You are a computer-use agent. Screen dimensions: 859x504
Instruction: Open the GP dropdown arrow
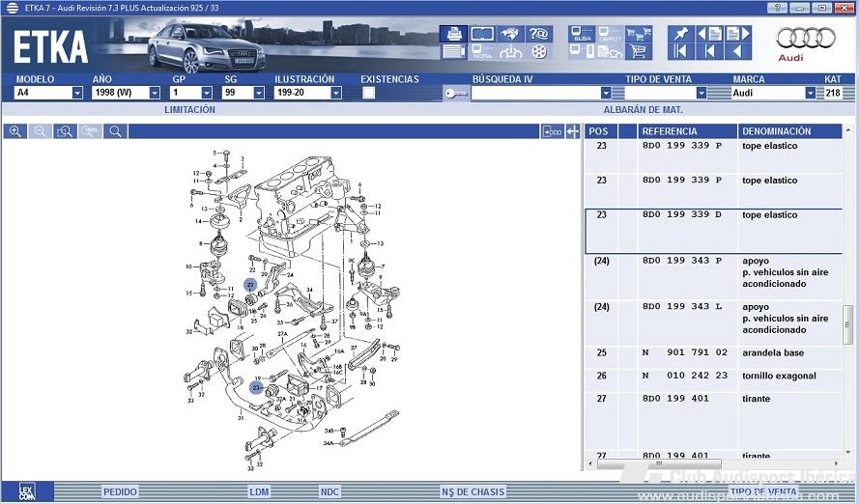[x=207, y=93]
